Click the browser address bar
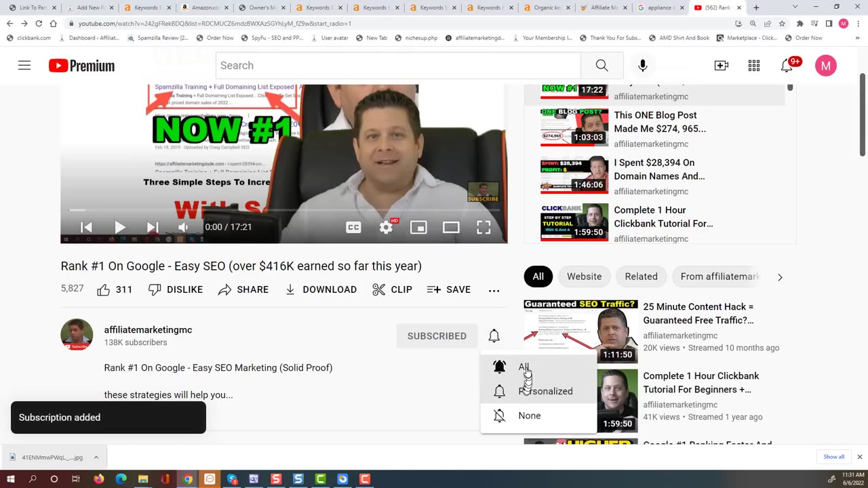Image resolution: width=868 pixels, height=488 pixels. 400,23
